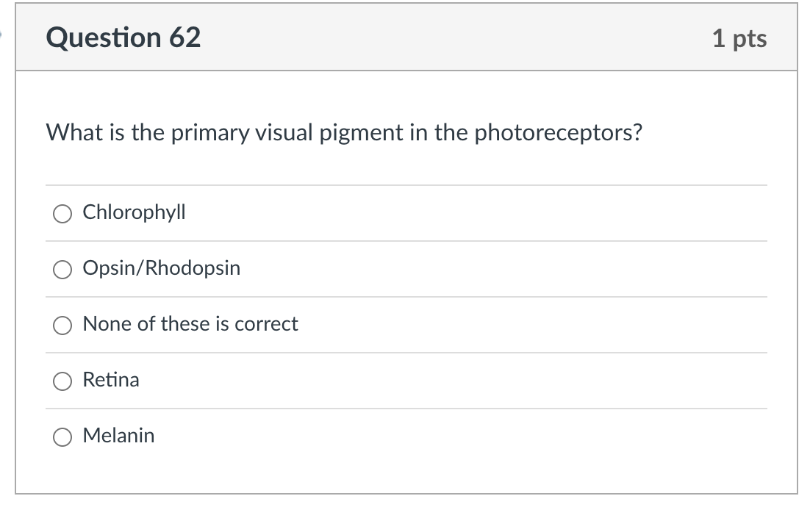Click the primary visual pigment question text
The width and height of the screenshot is (810, 532).
(x=344, y=133)
